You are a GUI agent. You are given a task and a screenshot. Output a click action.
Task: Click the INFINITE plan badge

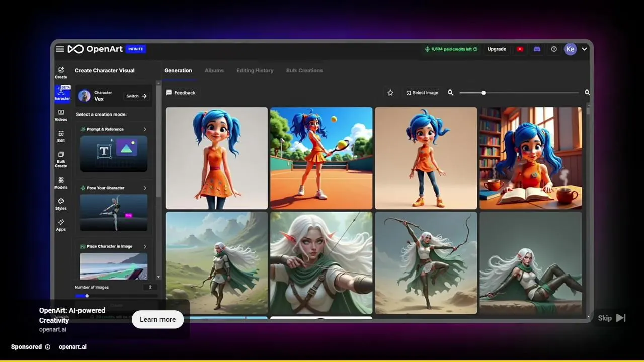point(136,49)
